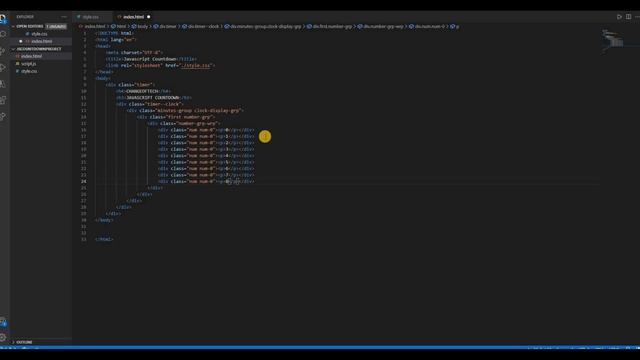640x360 pixels.
Task: Click the code minimap preview
Action: pos(612,41)
